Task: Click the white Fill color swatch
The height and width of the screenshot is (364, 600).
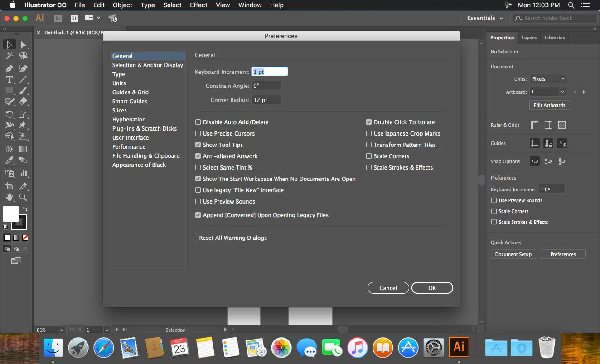Action: 10,214
